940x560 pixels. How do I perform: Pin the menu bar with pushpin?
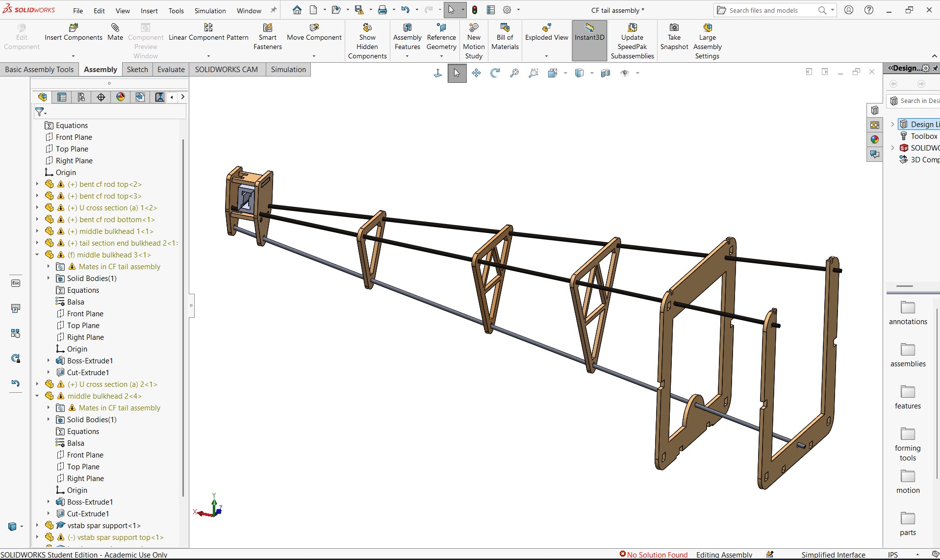point(274,10)
